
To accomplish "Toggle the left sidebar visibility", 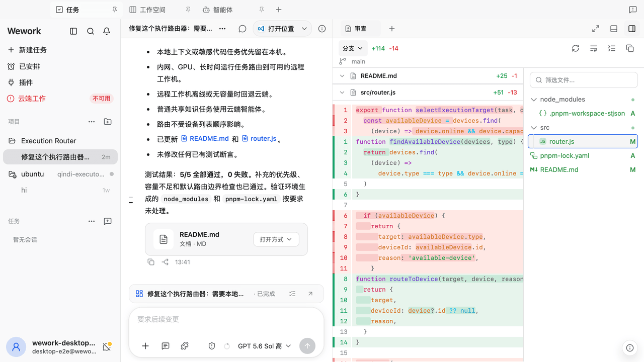I will click(73, 31).
